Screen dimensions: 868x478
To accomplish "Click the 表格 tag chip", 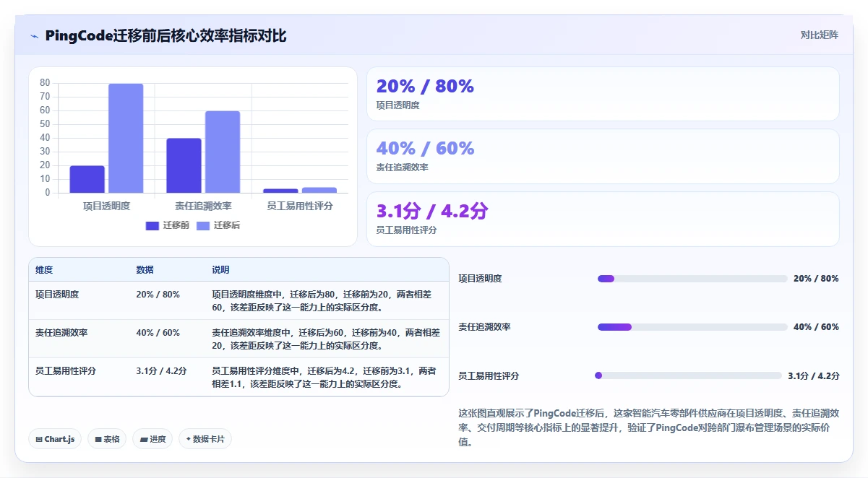I will coord(107,439).
